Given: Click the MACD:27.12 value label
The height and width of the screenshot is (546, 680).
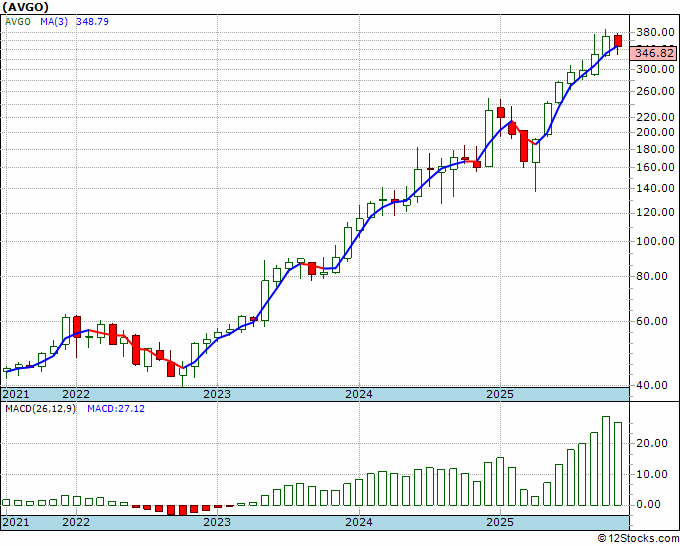Looking at the screenshot, I should pos(116,409).
